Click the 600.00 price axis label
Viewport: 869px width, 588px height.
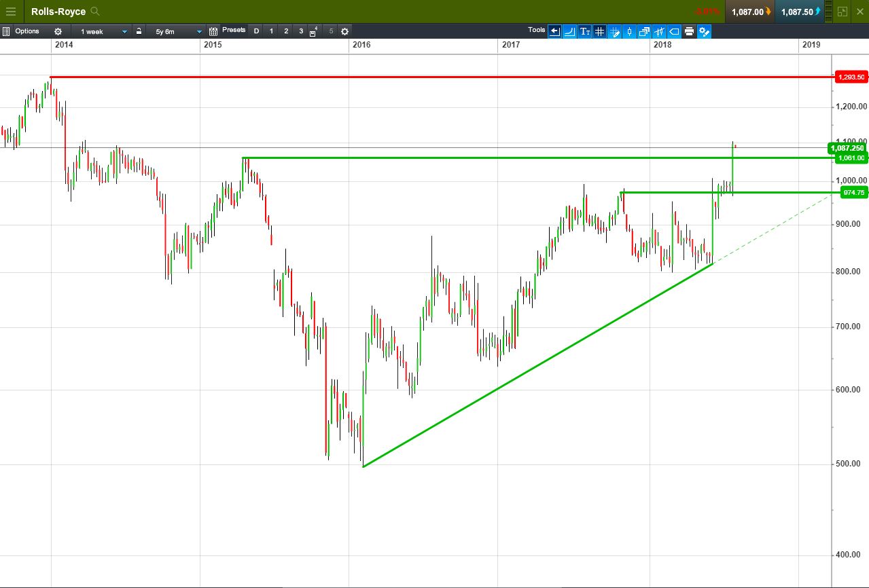(x=849, y=389)
